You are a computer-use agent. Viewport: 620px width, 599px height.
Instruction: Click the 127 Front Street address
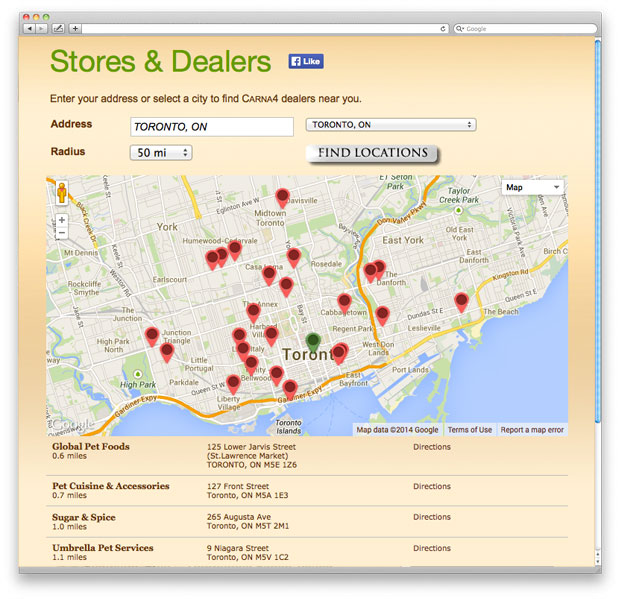[x=238, y=486]
